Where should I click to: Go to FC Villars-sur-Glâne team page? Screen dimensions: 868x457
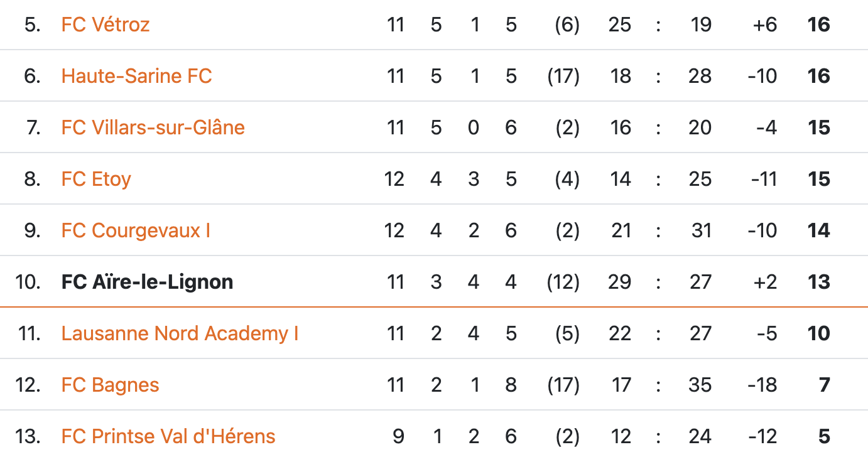click(x=153, y=127)
